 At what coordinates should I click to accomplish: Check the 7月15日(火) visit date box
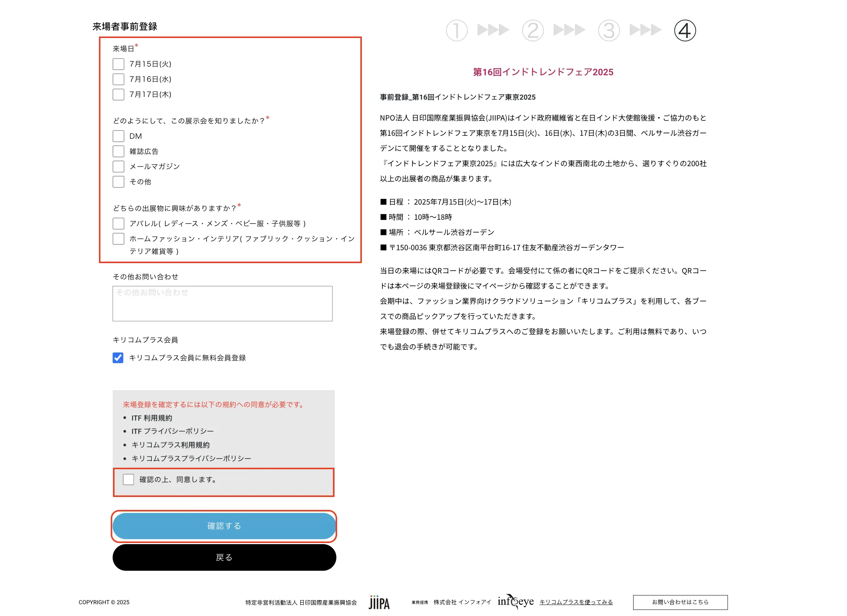118,64
